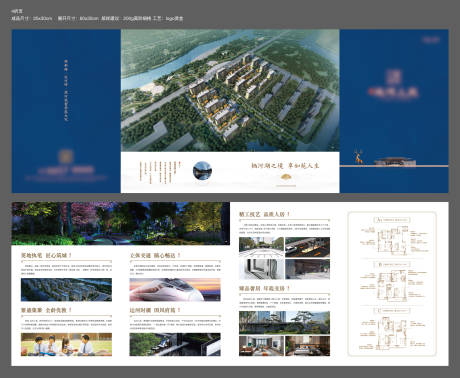Open the large aerial community rendering

click(x=230, y=90)
